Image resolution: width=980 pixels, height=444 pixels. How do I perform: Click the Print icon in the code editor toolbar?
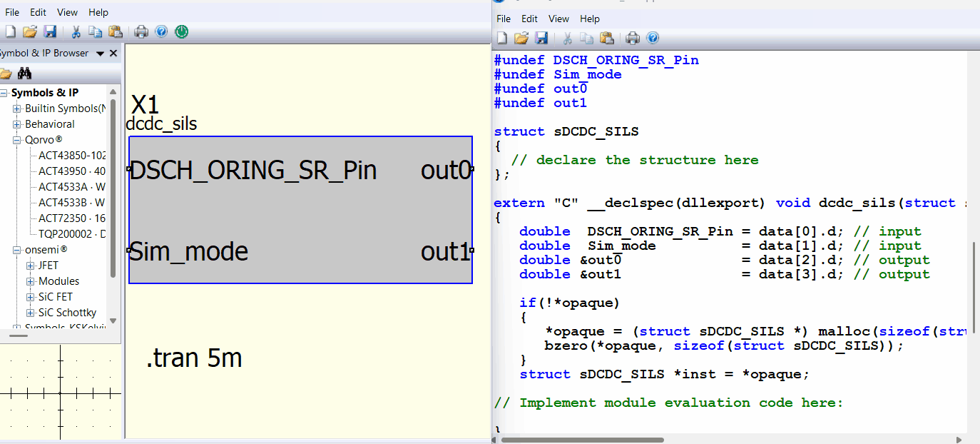point(633,38)
